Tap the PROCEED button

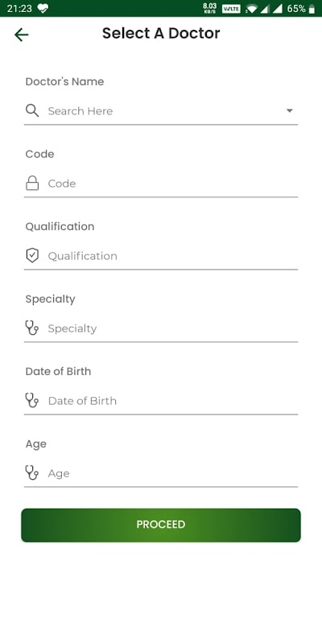tap(161, 525)
